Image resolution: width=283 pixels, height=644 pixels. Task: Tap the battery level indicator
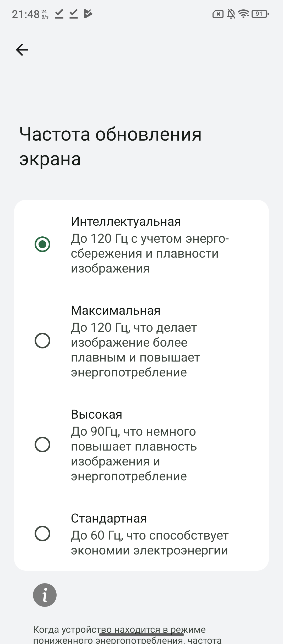[x=260, y=14]
